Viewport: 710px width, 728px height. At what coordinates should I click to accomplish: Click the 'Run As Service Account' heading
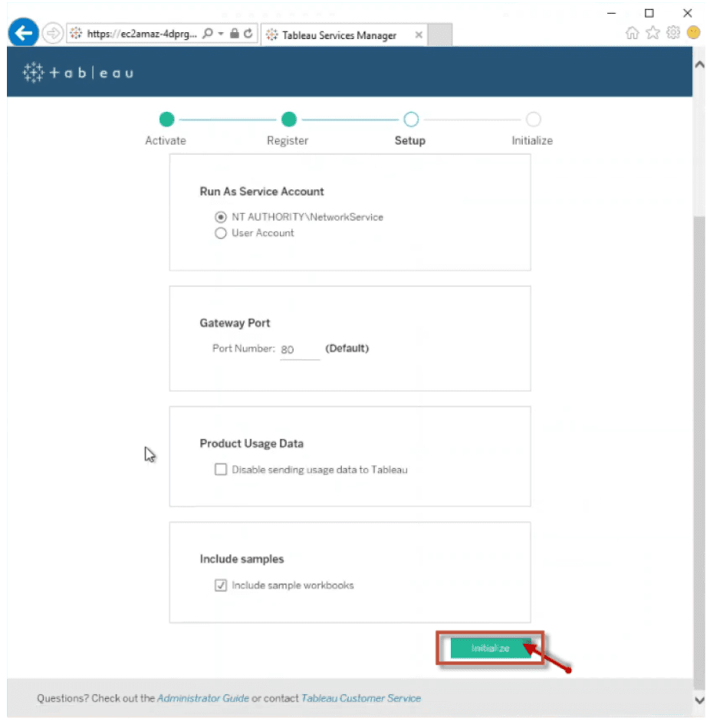261,192
